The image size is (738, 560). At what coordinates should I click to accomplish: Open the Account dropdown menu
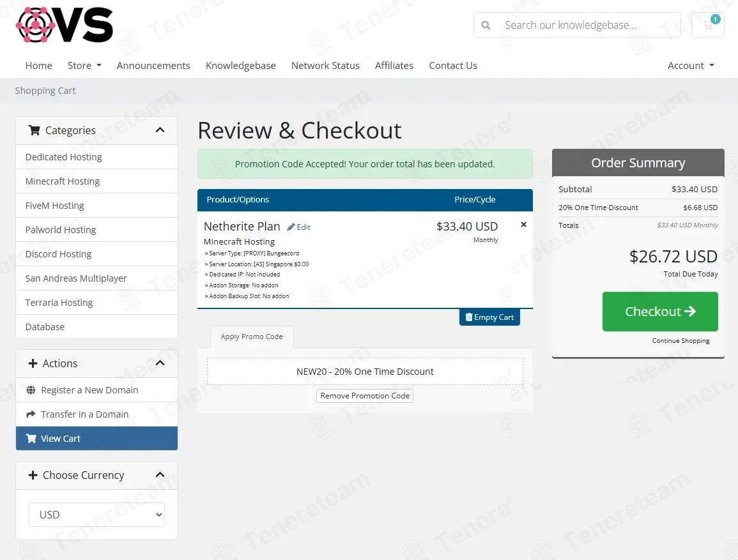coord(691,66)
